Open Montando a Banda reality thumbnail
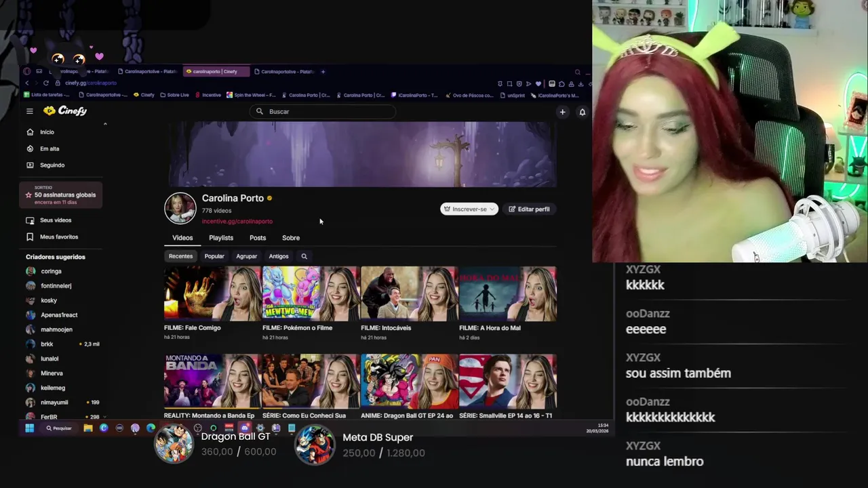This screenshot has height=488, width=868. (212, 381)
